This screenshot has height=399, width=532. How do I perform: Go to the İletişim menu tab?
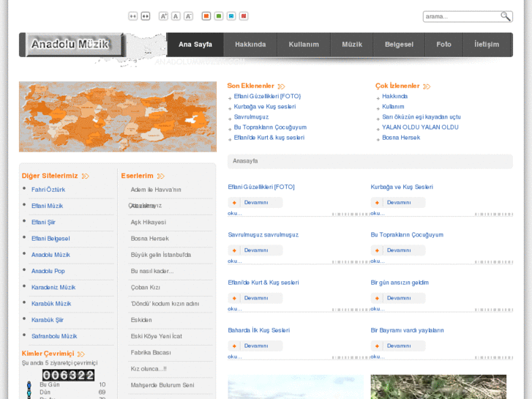(x=487, y=45)
